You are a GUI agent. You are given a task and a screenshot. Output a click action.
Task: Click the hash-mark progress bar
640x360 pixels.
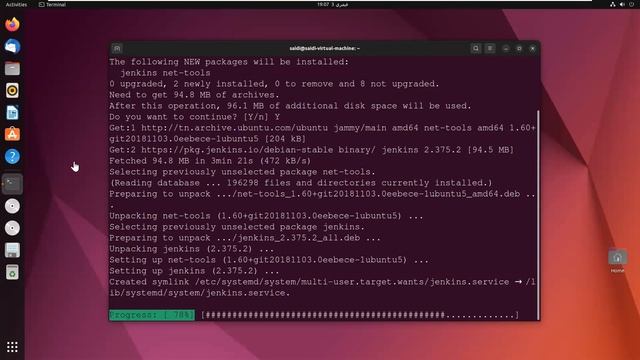point(360,315)
